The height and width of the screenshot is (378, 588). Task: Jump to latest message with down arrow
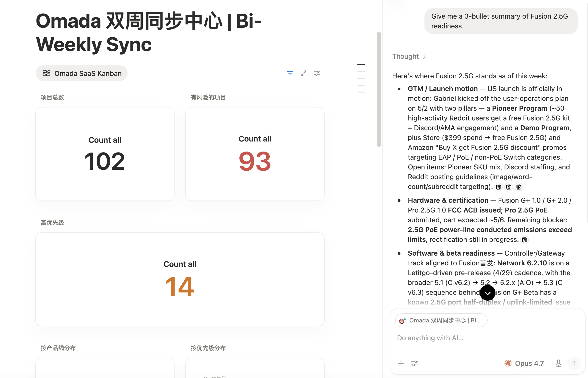(x=487, y=293)
